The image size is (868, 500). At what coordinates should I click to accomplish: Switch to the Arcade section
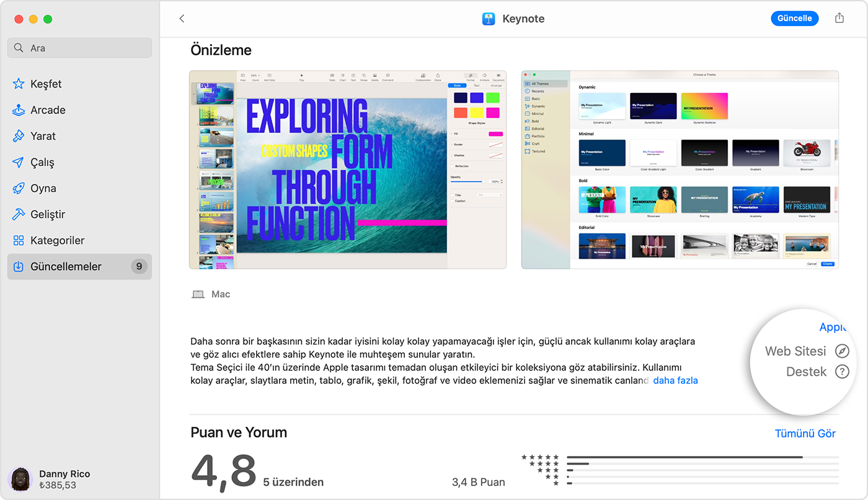pyautogui.click(x=79, y=110)
